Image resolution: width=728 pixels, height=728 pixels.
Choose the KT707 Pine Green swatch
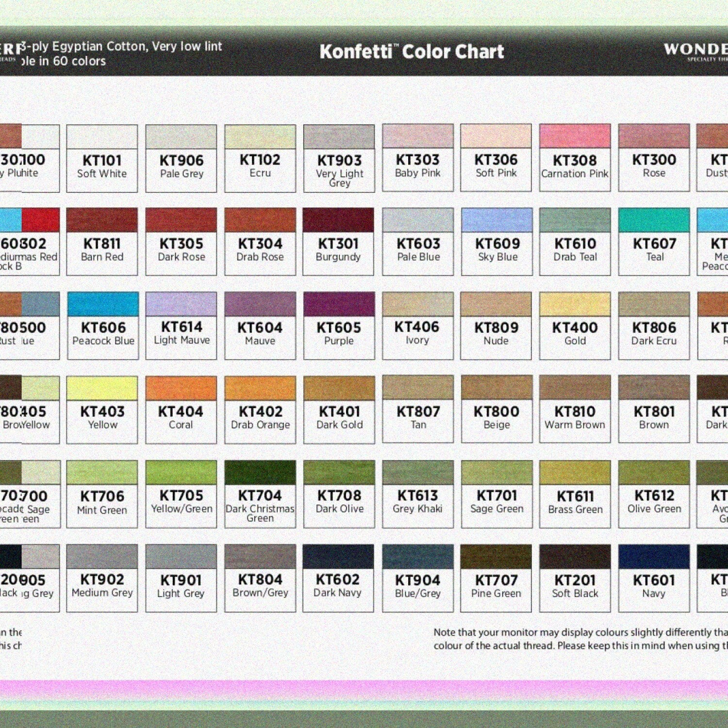point(496,556)
